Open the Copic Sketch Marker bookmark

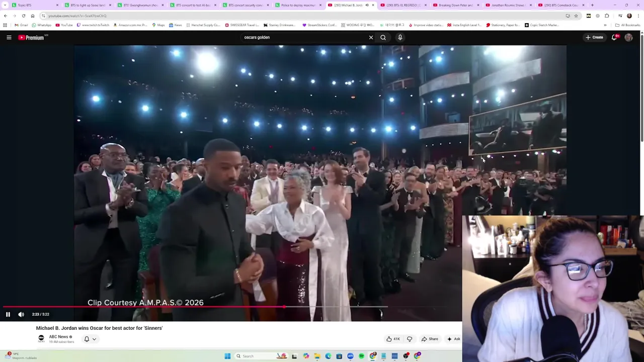click(541, 25)
